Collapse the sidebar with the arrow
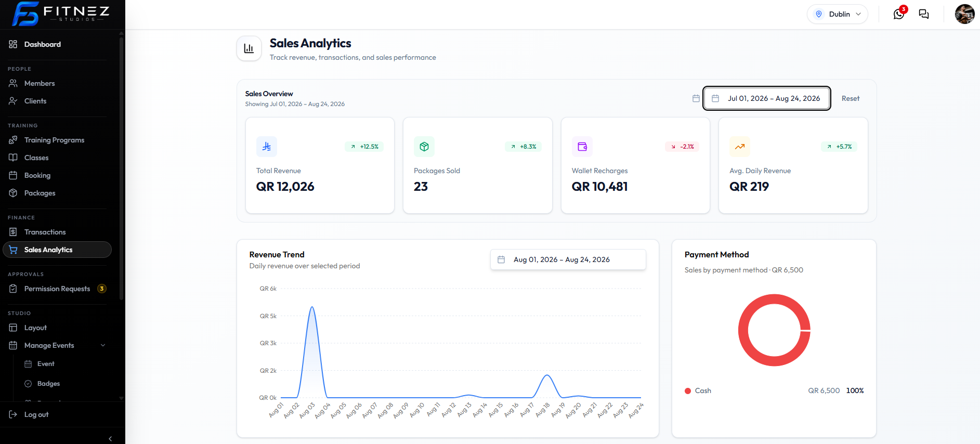Screen dimensions: 980x444 coord(110,439)
